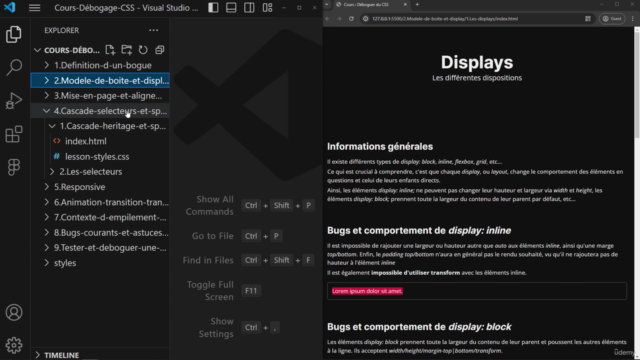Close the Cours Déboguer du CSS tab
Screen dimensions: 640x360
[405, 4]
